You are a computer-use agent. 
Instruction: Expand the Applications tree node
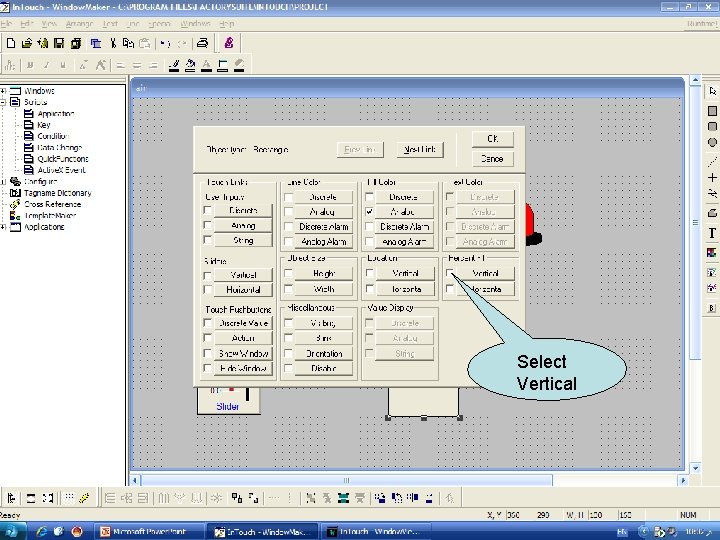pyautogui.click(x=5, y=227)
